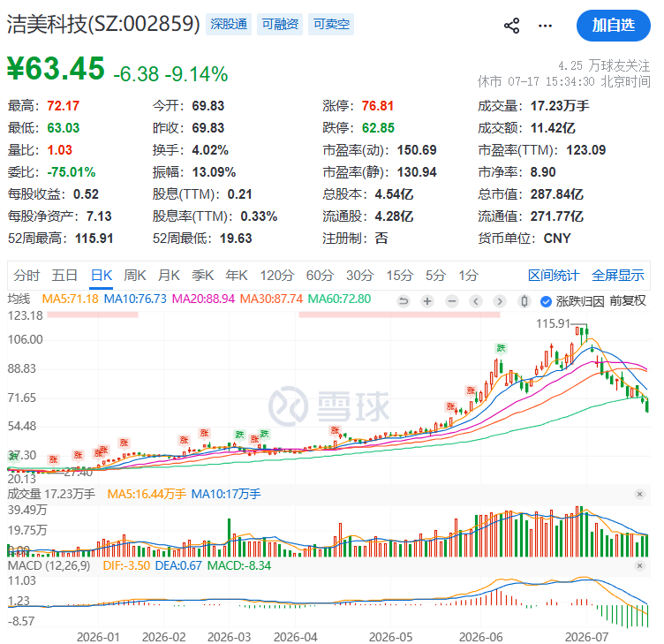Screen dimensions: 664x644
Task: Click the 加自选 button
Action: [x=613, y=26]
